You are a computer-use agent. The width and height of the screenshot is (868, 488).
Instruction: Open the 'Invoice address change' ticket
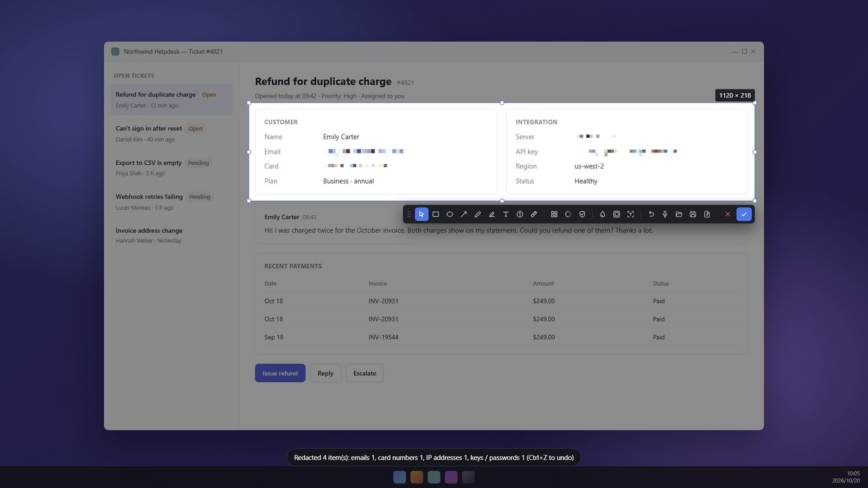pyautogui.click(x=171, y=235)
